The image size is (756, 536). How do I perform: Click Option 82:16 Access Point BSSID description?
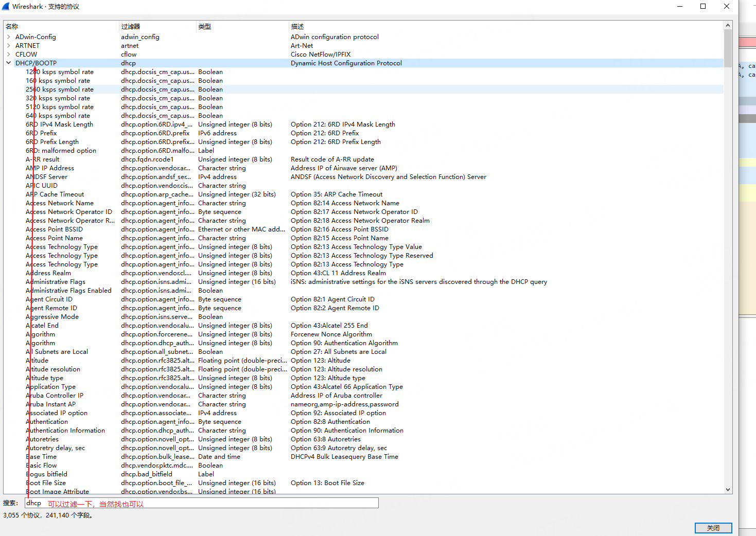point(340,229)
